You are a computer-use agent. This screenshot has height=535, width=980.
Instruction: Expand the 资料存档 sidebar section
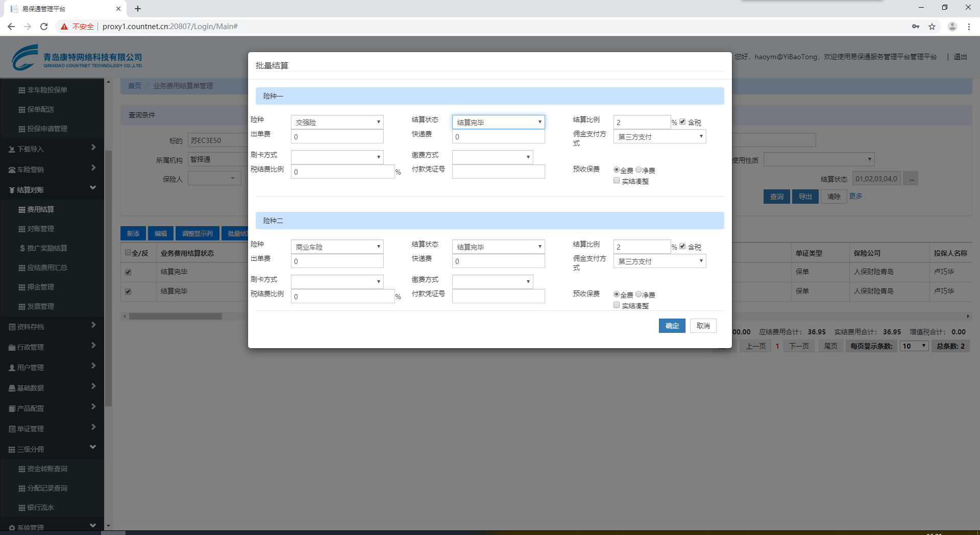[x=52, y=326]
